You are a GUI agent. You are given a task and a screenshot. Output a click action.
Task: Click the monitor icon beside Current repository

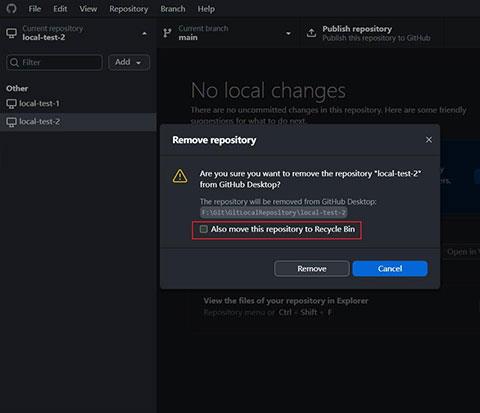coord(11,33)
